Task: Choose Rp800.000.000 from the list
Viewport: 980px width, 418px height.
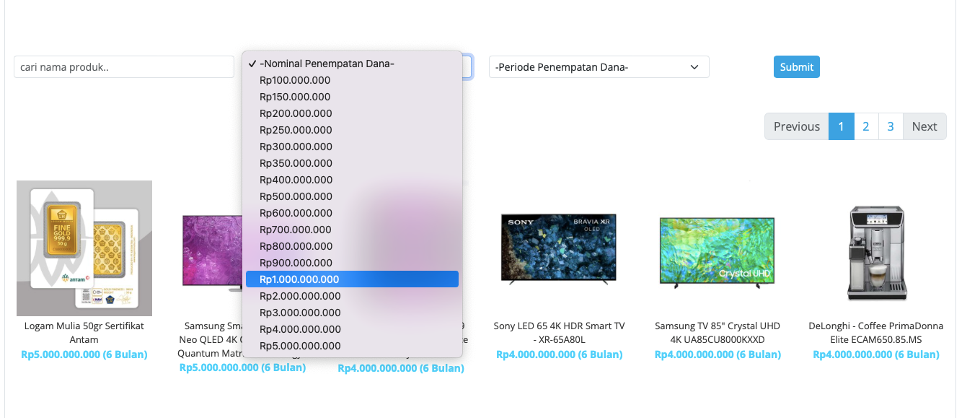Action: (352, 246)
